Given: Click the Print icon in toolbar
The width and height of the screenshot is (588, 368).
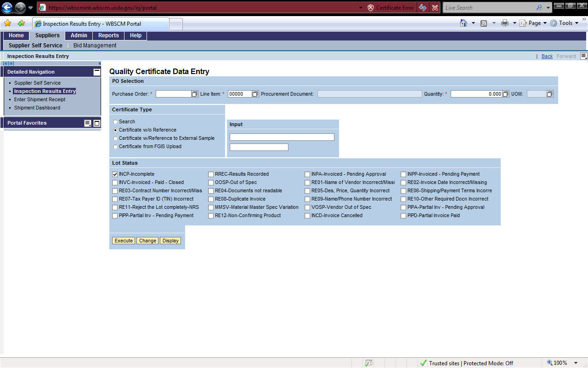Looking at the screenshot, I should pyautogui.click(x=505, y=23).
